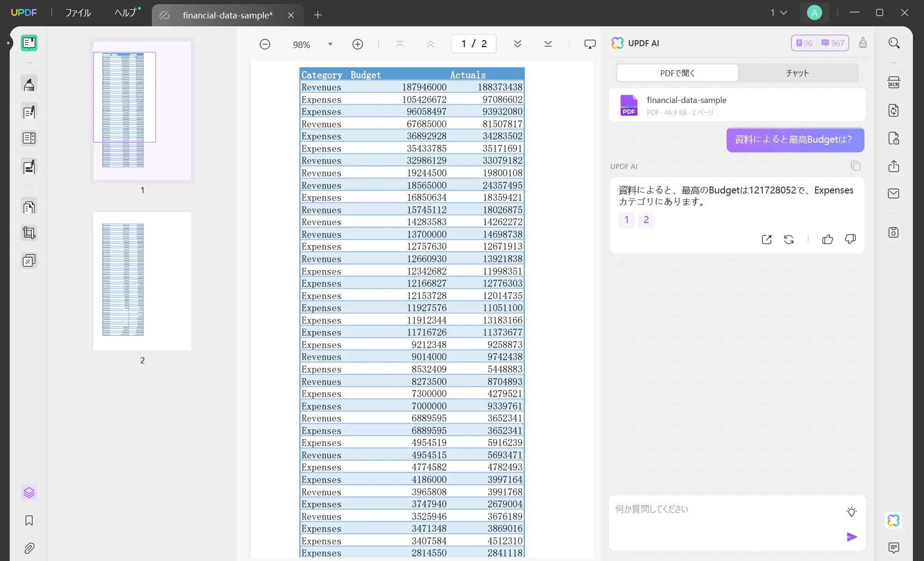Open the bookmarks panel
This screenshot has width=924, height=561.
pyautogui.click(x=29, y=520)
